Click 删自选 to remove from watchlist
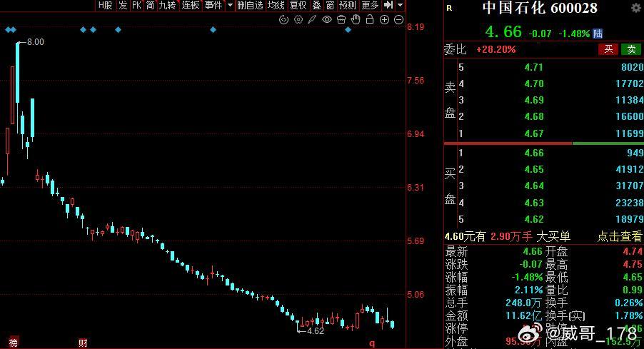644x349 pixels. (x=250, y=5)
